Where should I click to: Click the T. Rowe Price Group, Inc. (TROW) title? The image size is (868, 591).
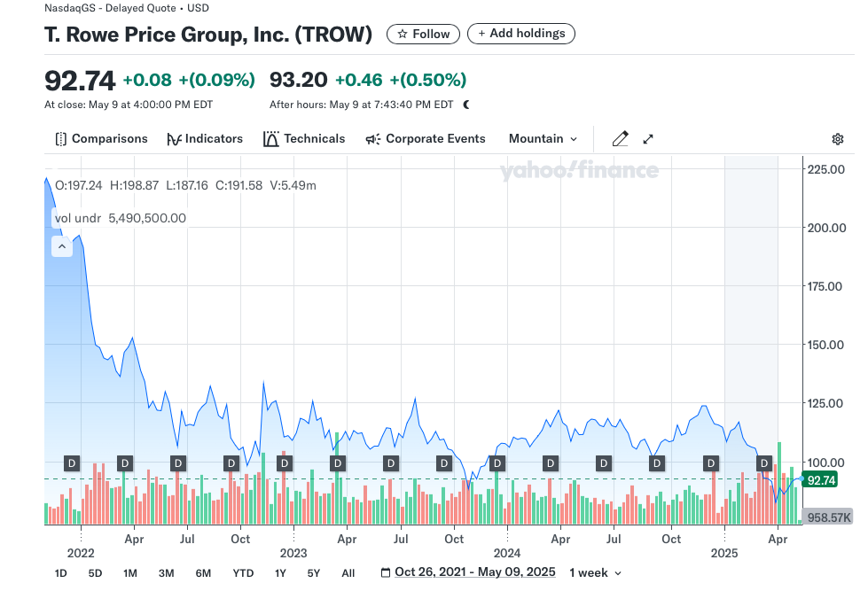tap(208, 35)
